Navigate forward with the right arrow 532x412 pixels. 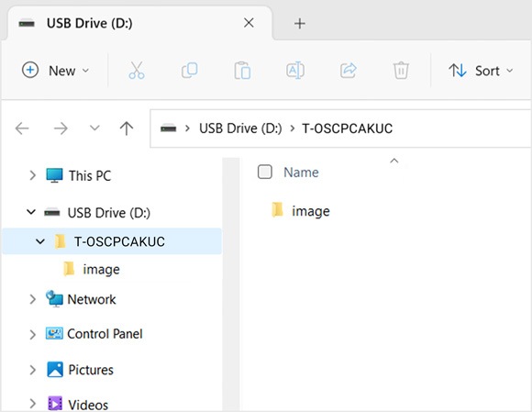pos(61,128)
